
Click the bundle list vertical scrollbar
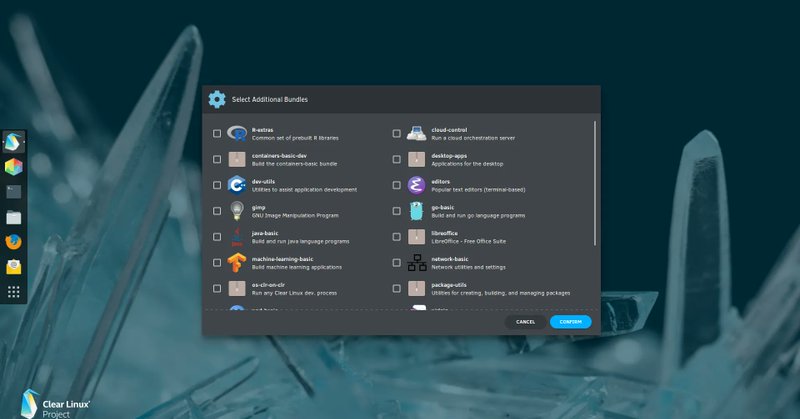click(595, 183)
